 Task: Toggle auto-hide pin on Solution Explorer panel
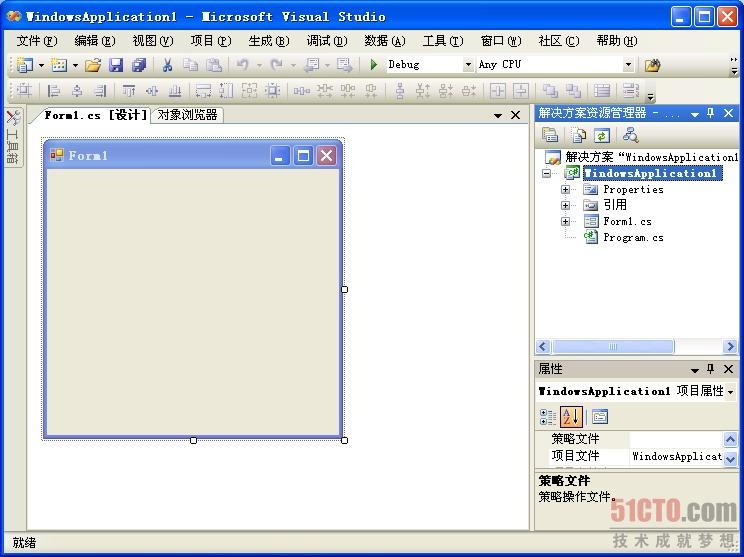(710, 113)
